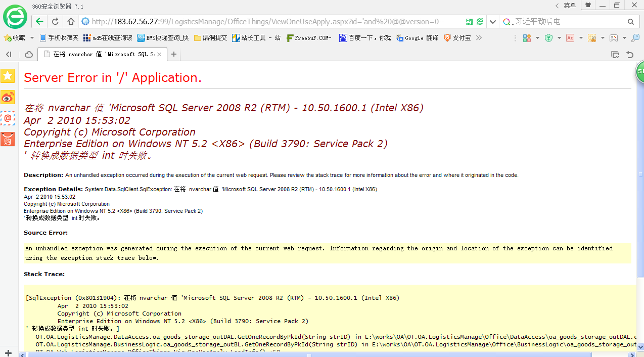The width and height of the screenshot is (644, 357).
Task: Close the 在将 nvarchar tab
Action: [159, 54]
